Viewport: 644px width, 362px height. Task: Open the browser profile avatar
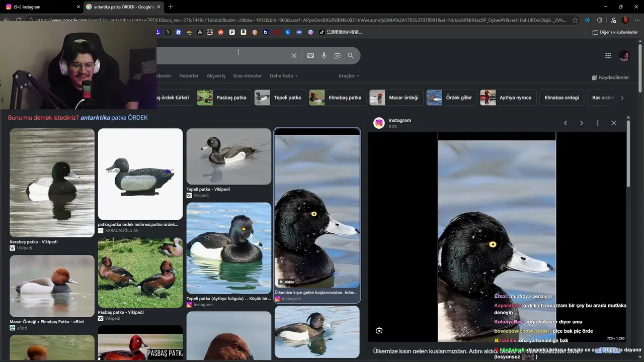tap(625, 20)
